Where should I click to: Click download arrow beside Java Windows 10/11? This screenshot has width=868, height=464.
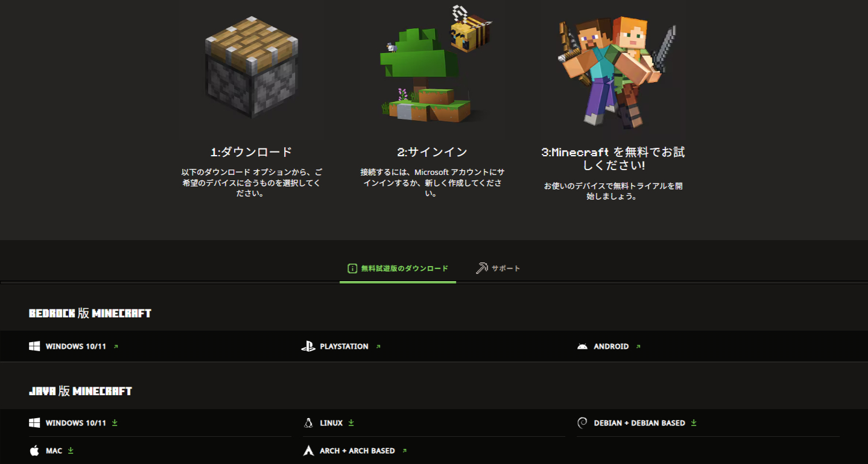tap(115, 423)
